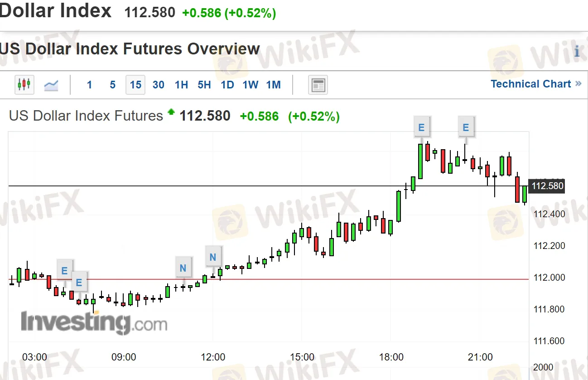Select the 1 minute timeframe
The image size is (588, 380).
pos(89,85)
